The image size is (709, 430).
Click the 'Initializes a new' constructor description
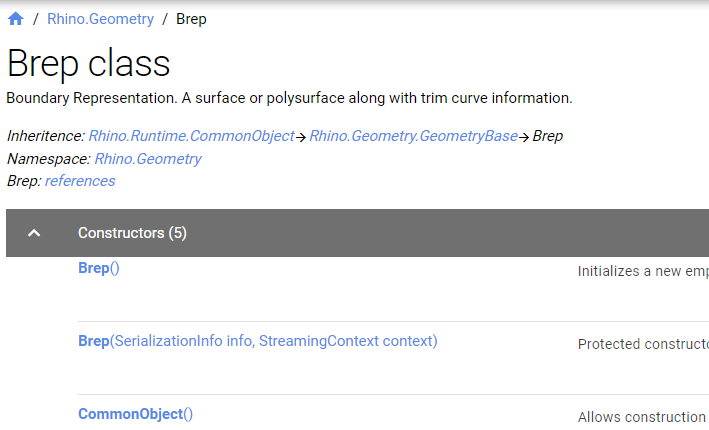643,271
